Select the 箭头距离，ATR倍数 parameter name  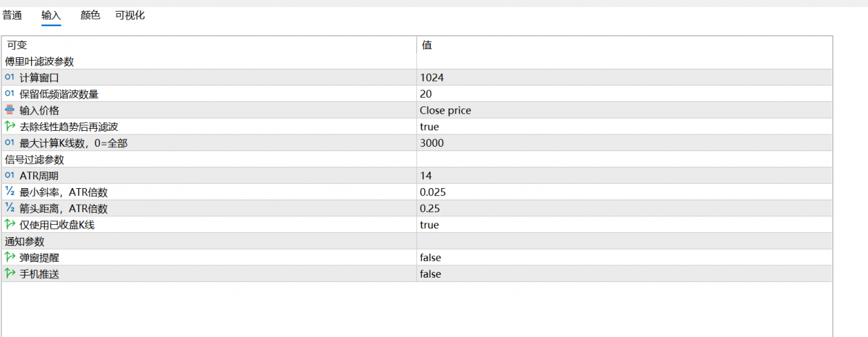coord(64,208)
